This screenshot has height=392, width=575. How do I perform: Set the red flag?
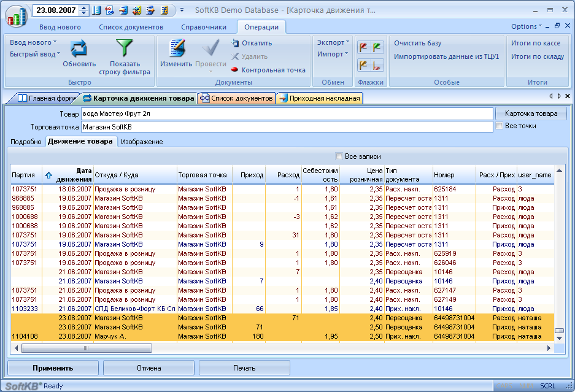[x=363, y=47]
